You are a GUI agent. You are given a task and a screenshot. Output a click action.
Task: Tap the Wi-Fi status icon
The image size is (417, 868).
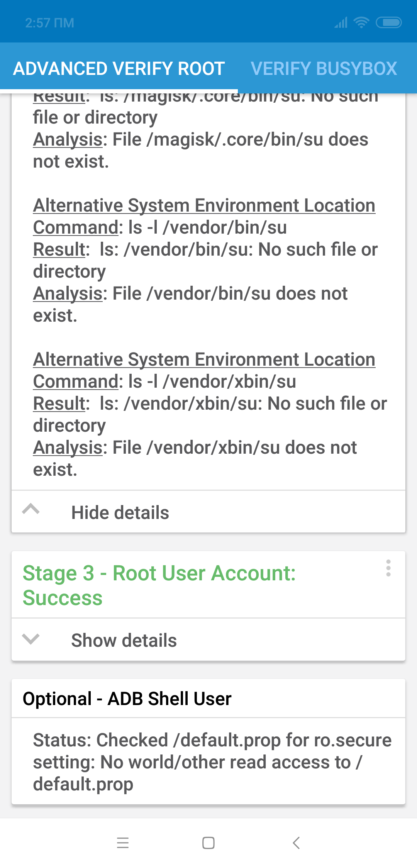coord(361,23)
